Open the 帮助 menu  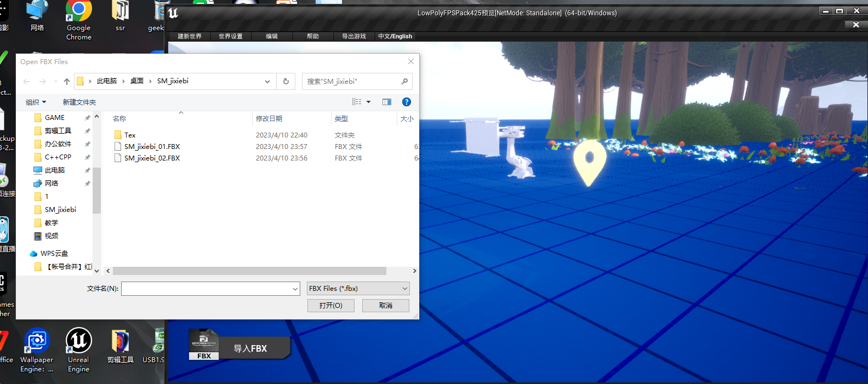pos(313,36)
